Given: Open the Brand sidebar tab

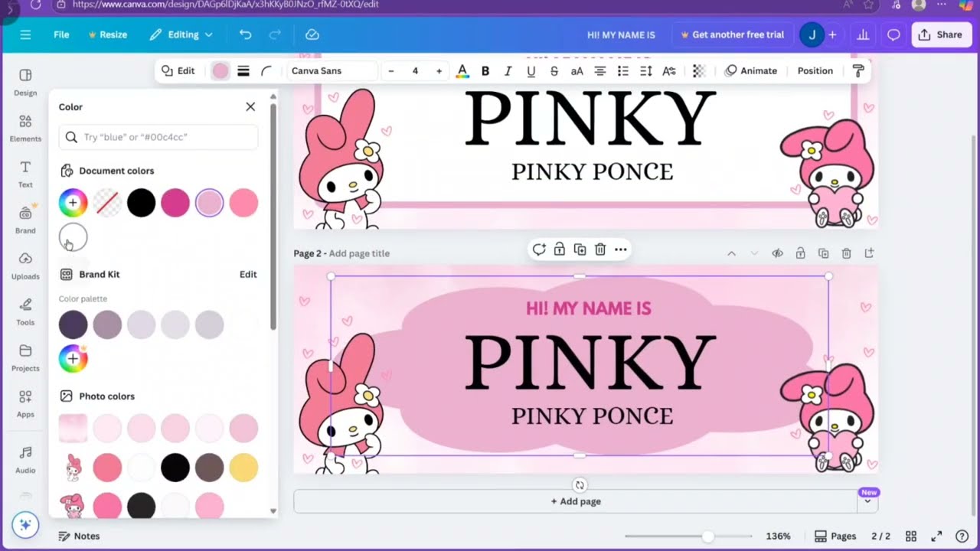Looking at the screenshot, I should [x=25, y=220].
